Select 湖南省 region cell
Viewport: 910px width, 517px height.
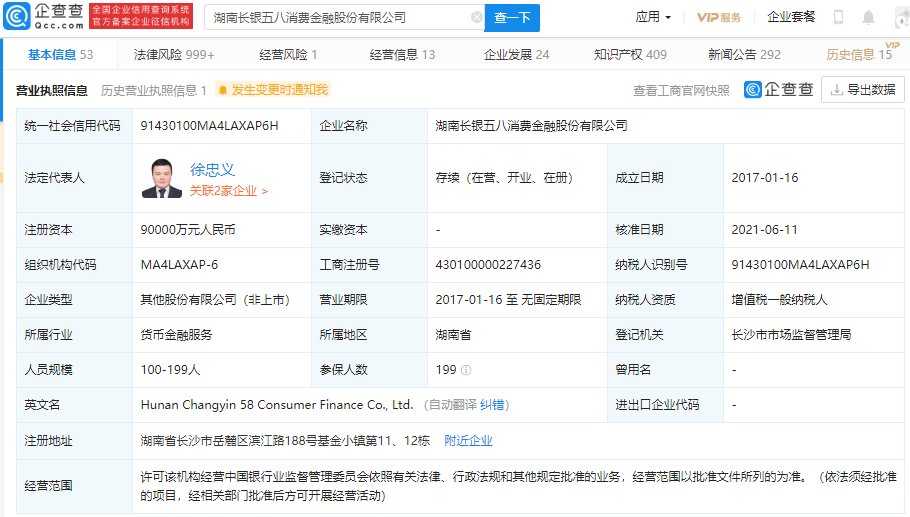[x=453, y=335]
